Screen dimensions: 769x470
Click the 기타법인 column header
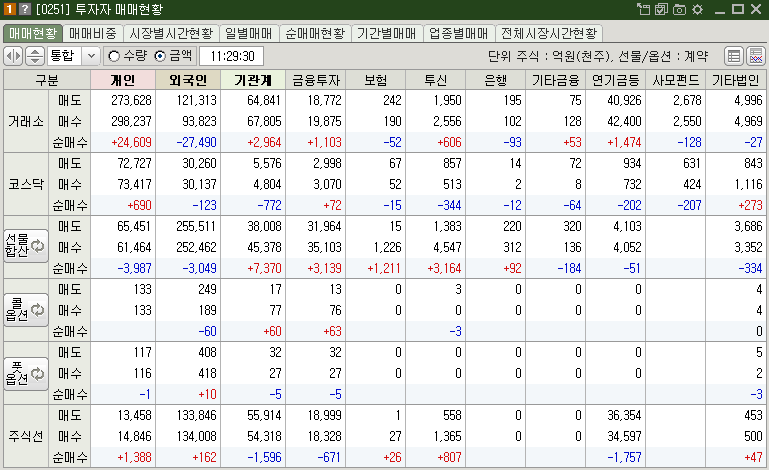click(736, 80)
